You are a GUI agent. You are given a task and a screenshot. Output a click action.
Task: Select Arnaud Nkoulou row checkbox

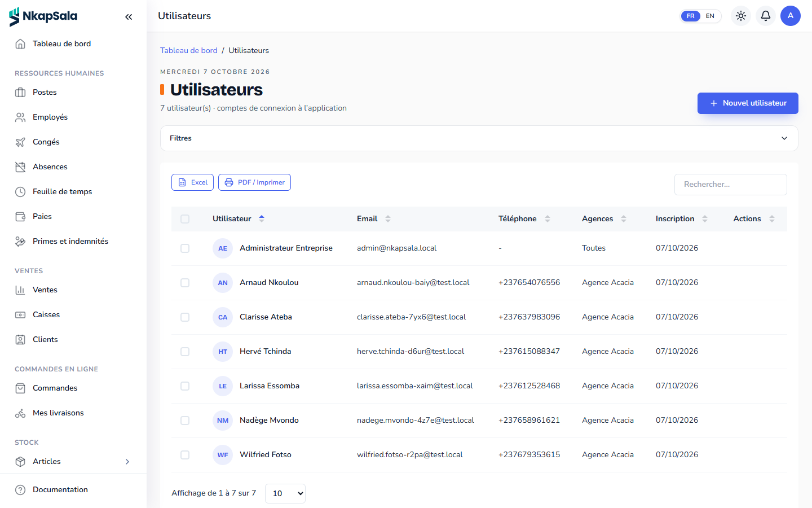(185, 283)
